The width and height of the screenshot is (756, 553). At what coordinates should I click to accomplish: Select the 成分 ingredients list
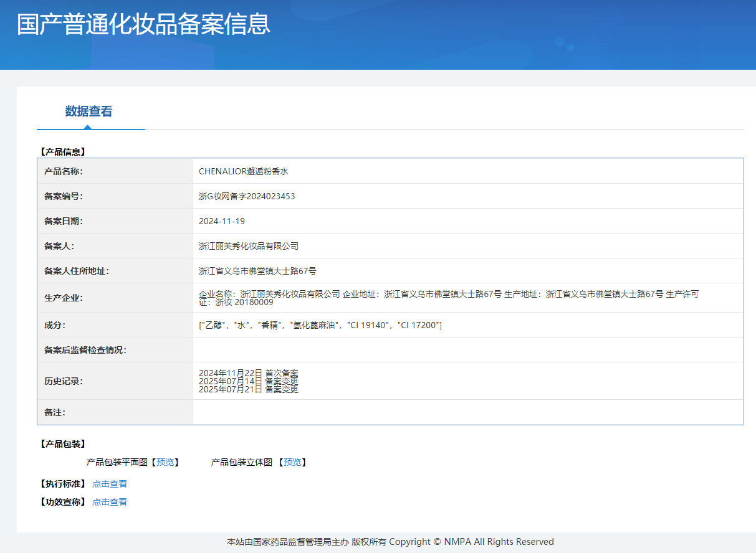[x=320, y=325]
